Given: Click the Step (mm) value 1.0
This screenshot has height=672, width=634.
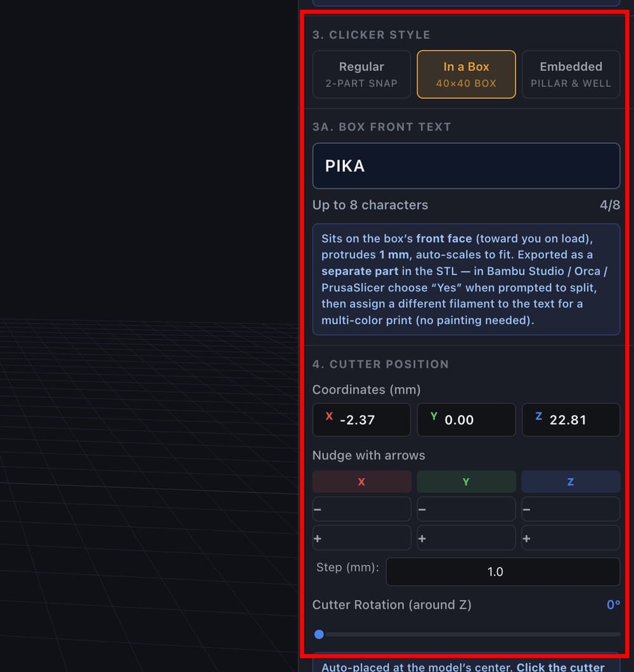Looking at the screenshot, I should pos(503,572).
